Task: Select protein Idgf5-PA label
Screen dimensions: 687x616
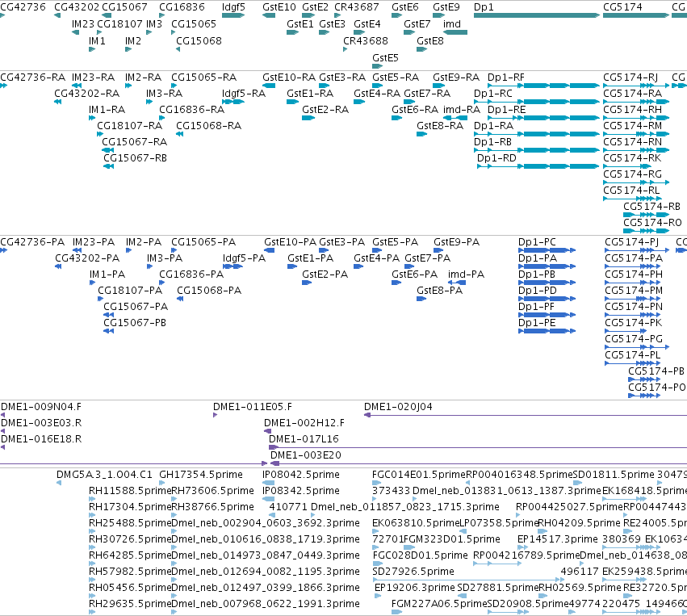Action: (244, 258)
